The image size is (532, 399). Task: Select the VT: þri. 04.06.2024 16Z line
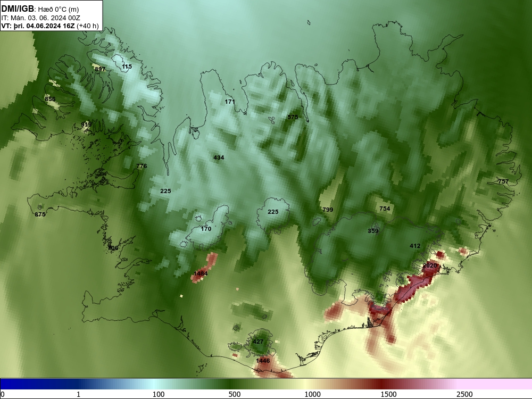click(50, 26)
